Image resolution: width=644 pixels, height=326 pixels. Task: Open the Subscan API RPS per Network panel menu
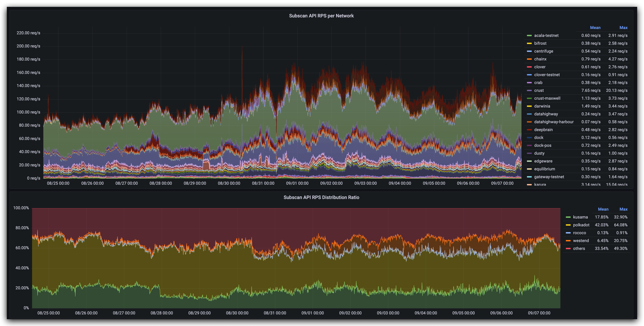click(321, 16)
